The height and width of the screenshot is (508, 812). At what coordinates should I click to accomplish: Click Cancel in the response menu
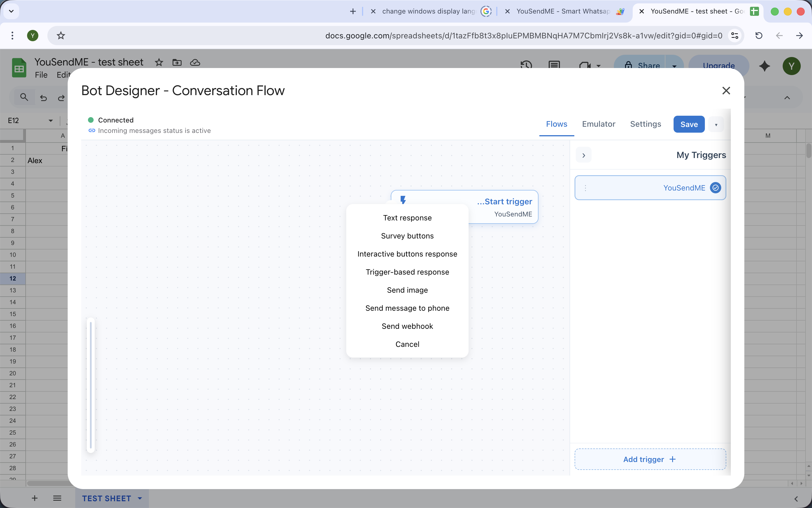coord(407,344)
